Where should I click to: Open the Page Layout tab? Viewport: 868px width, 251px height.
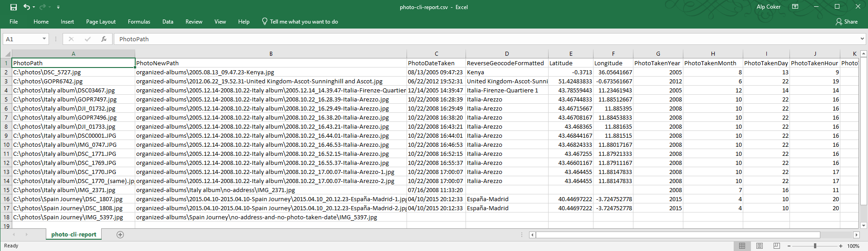pyautogui.click(x=101, y=22)
